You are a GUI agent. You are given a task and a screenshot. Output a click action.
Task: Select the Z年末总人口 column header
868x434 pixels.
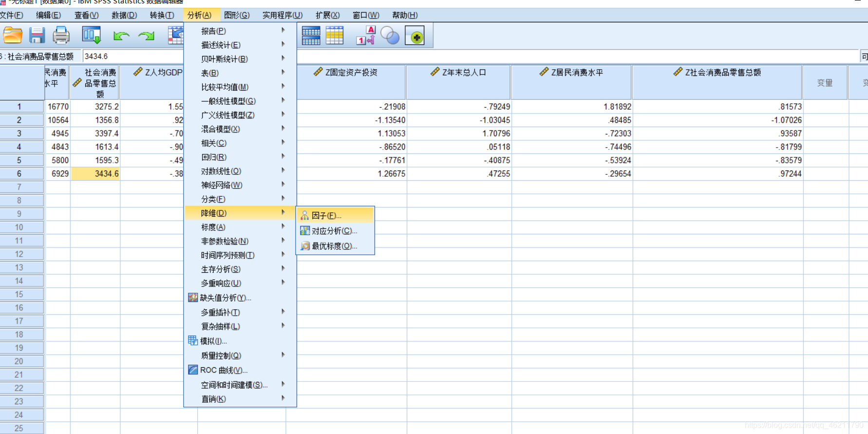(x=458, y=82)
